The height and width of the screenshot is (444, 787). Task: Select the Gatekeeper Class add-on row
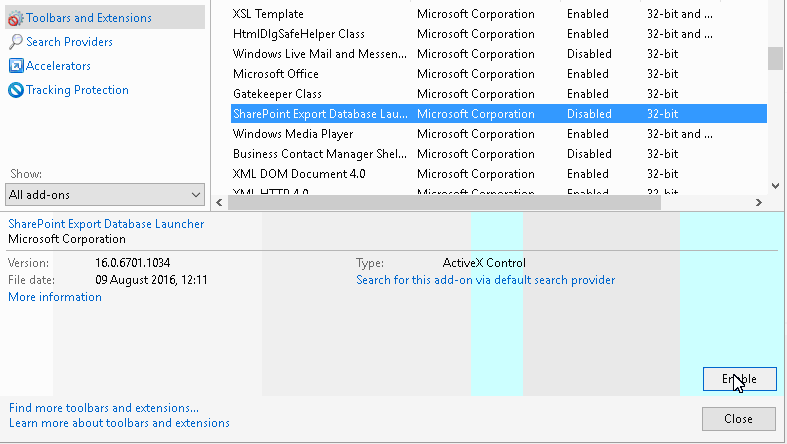click(x=498, y=94)
